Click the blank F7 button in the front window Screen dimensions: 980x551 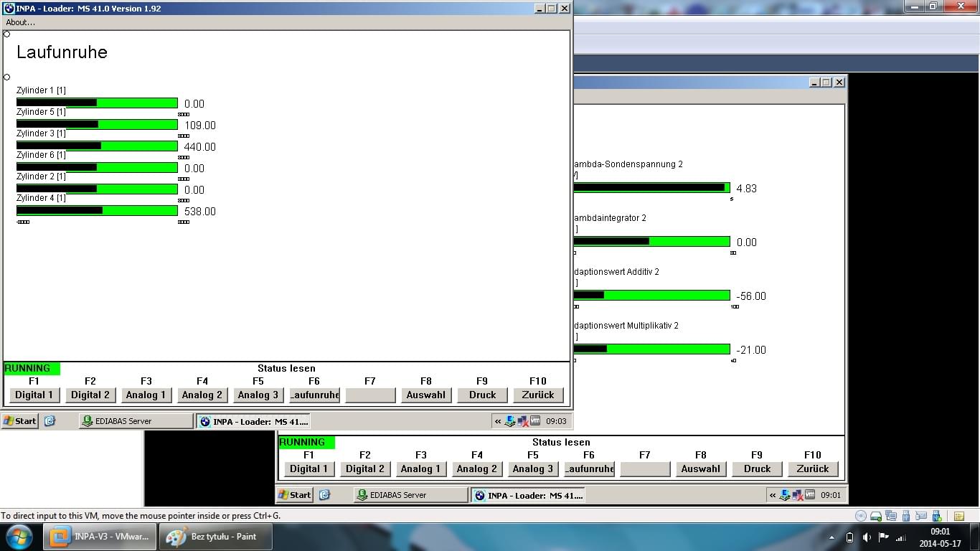coord(370,395)
